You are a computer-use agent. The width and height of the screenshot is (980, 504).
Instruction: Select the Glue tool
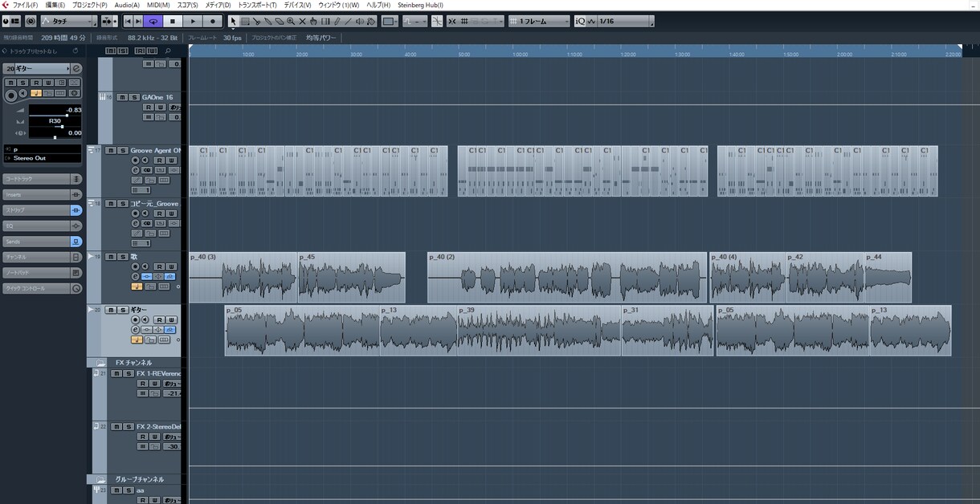267,21
